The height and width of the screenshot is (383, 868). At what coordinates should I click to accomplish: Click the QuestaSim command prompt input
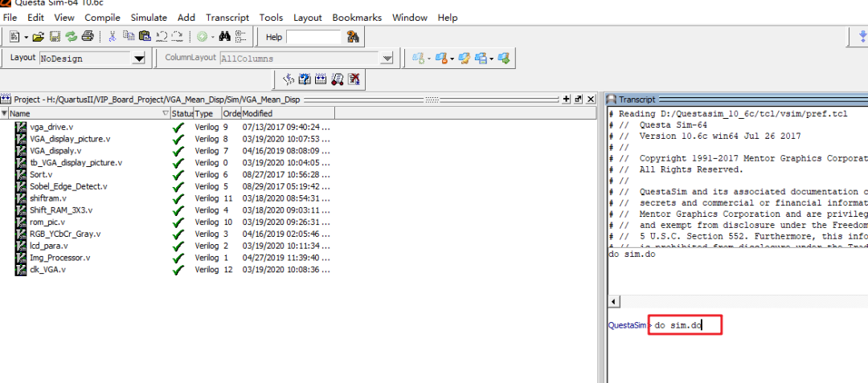[x=685, y=325]
